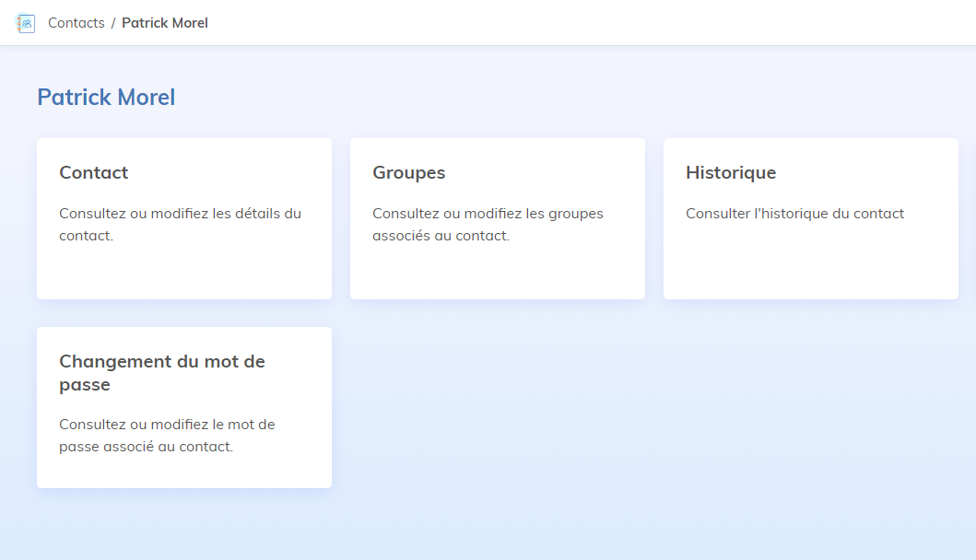Open the Contact card title

[94, 172]
